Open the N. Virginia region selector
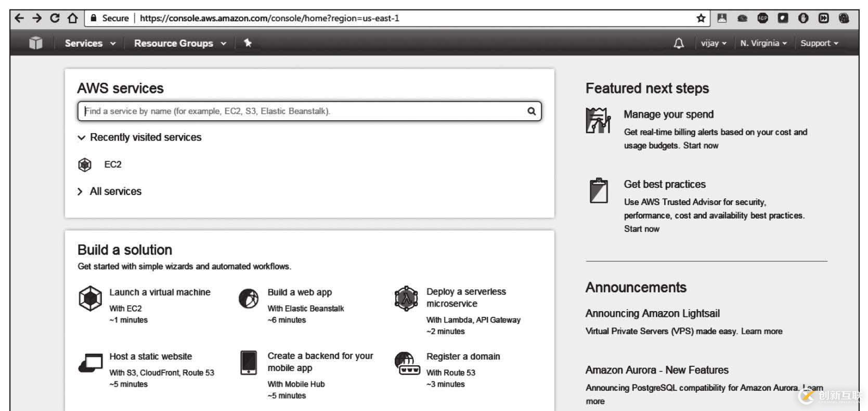This screenshot has width=868, height=411. pos(763,43)
